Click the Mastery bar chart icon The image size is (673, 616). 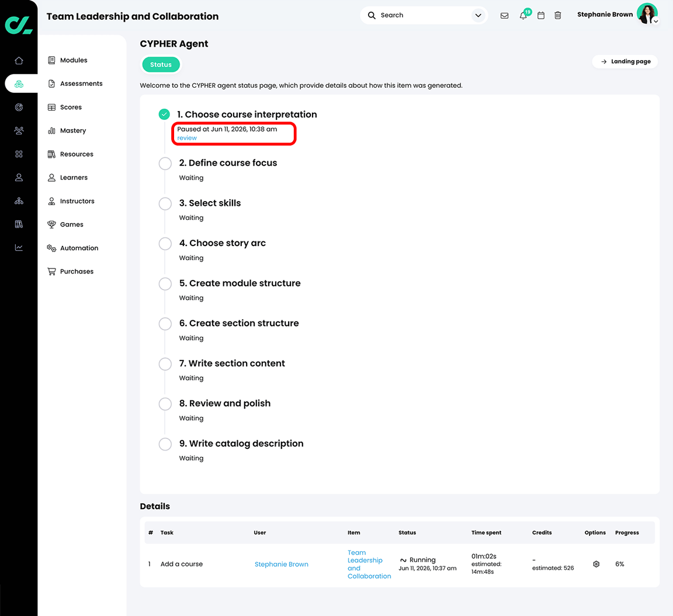51,130
